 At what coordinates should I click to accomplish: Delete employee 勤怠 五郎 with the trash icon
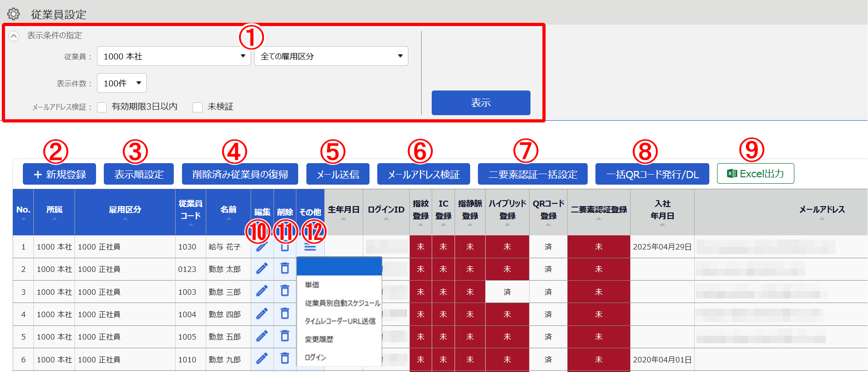(x=284, y=336)
